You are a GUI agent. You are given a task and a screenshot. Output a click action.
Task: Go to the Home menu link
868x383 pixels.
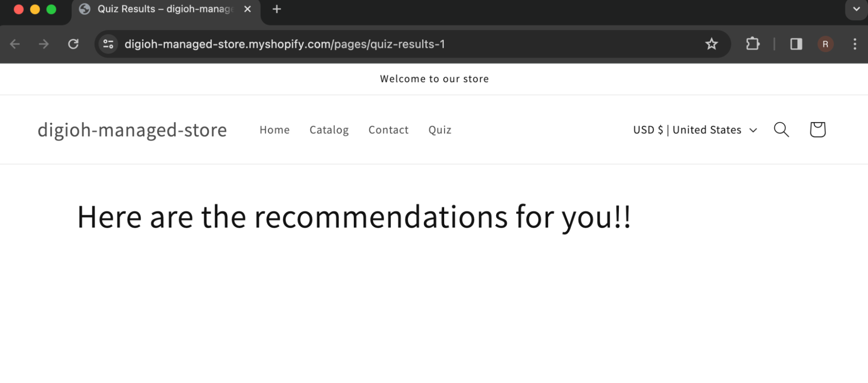[274, 130]
